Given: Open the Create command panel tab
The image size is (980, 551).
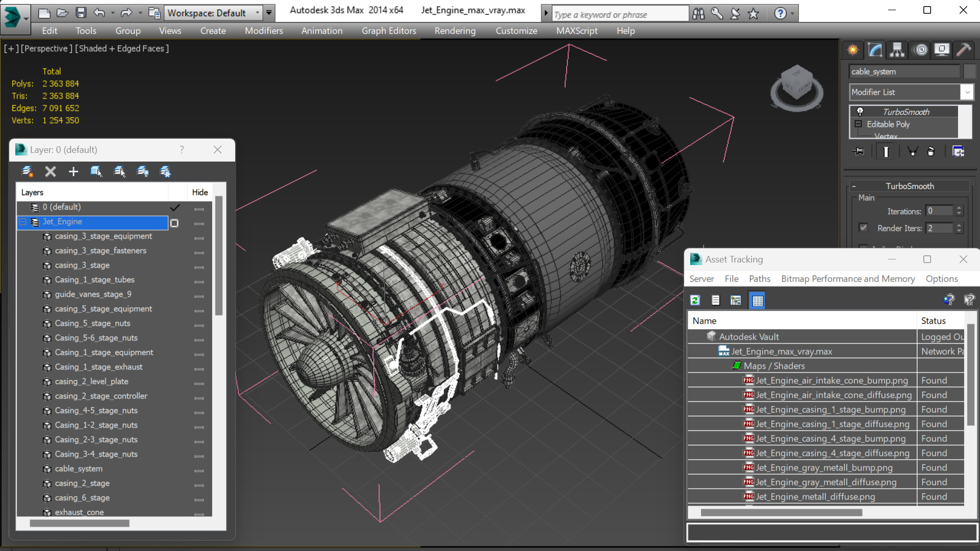Looking at the screenshot, I should pos(853,50).
